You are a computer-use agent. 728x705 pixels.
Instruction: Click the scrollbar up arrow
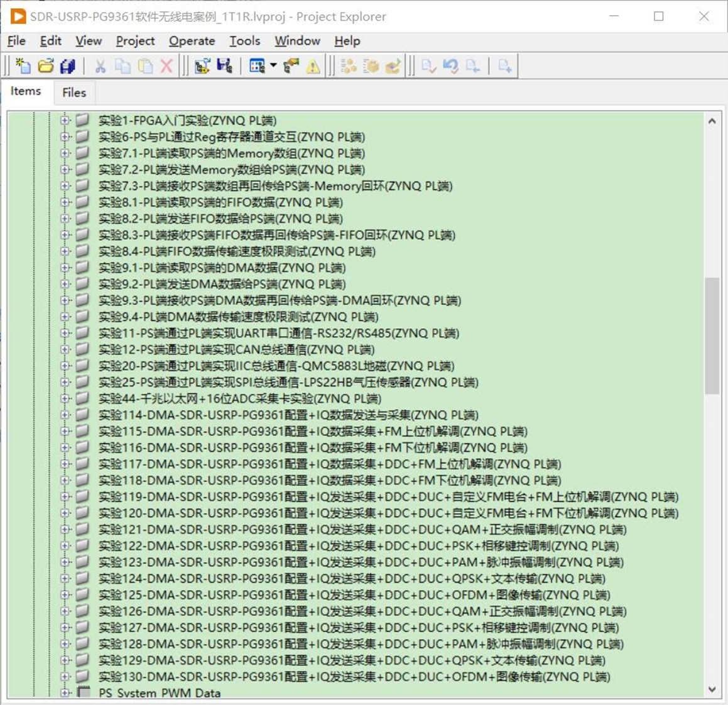point(712,121)
